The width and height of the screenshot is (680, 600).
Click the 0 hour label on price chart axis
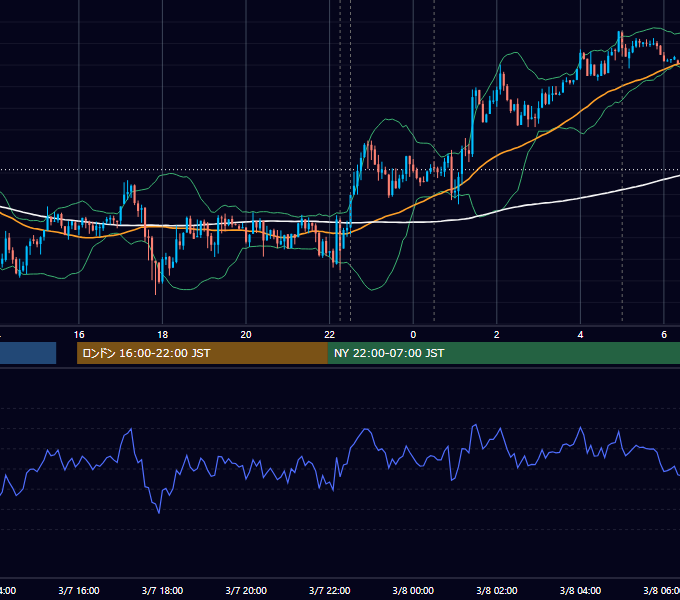(413, 334)
